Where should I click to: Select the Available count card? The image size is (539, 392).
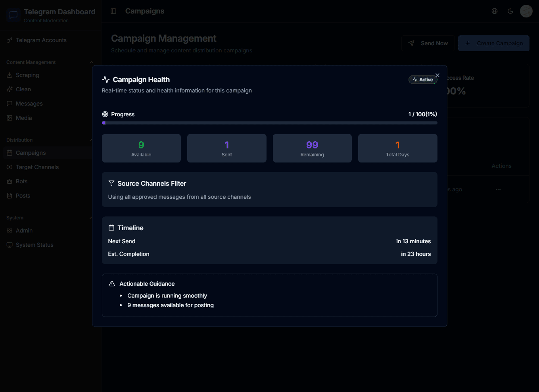click(141, 148)
